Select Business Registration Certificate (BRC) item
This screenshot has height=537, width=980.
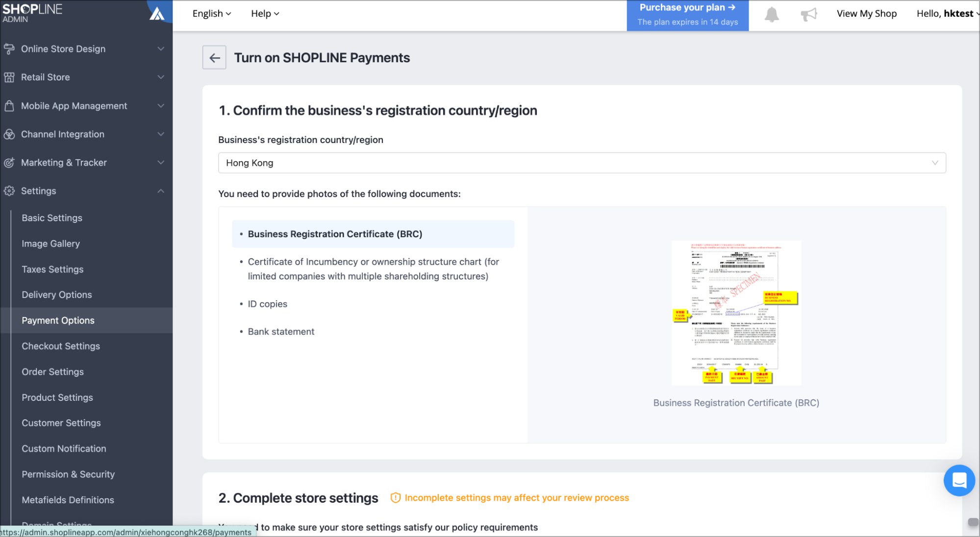click(x=373, y=234)
